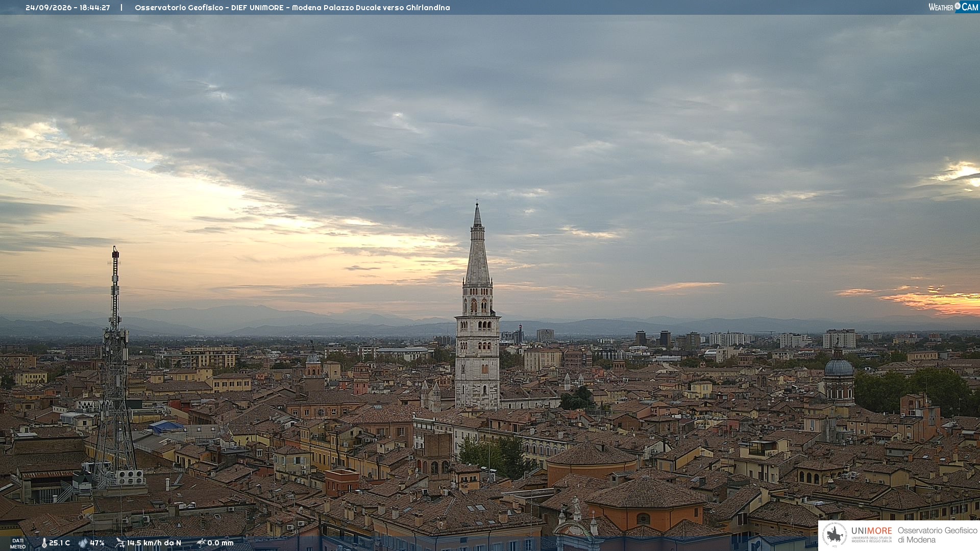Click the humidity water drops icon
980x551 pixels.
click(x=83, y=543)
